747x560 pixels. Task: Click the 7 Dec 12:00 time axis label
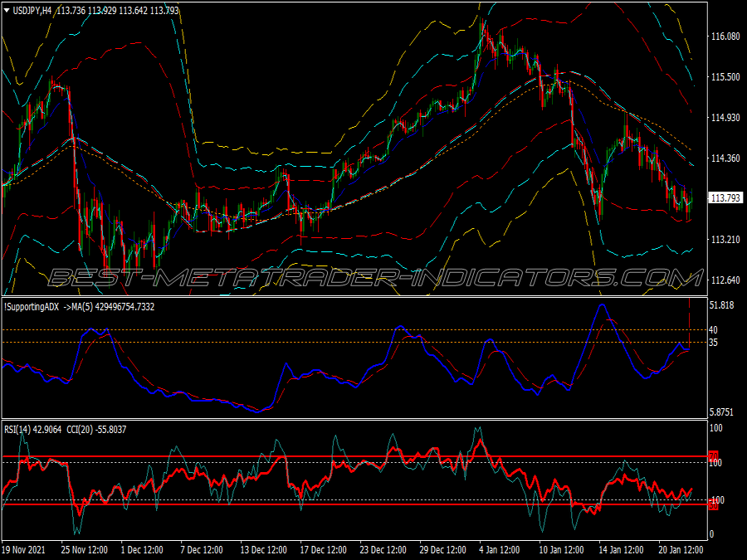(202, 549)
